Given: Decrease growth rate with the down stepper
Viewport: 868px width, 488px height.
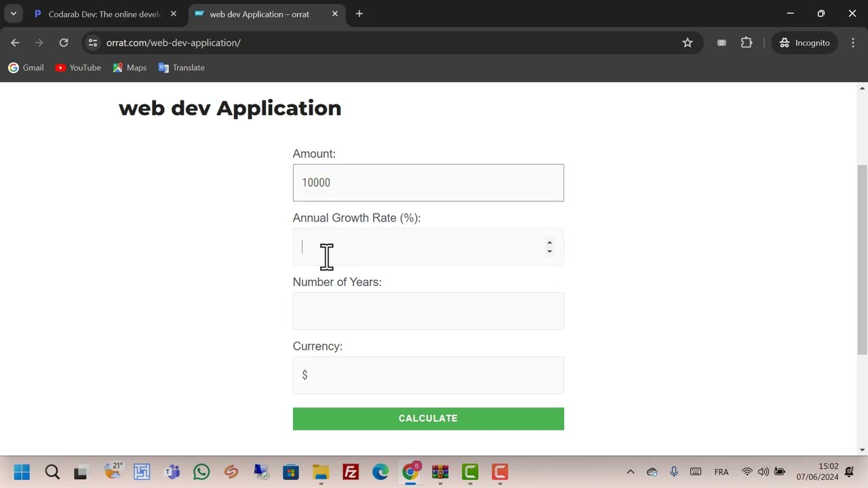Looking at the screenshot, I should point(549,251).
